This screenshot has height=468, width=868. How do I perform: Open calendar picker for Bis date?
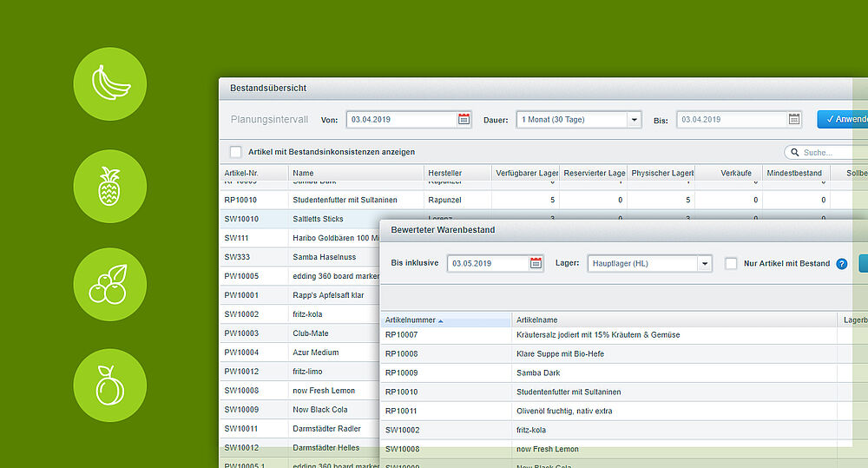(794, 119)
